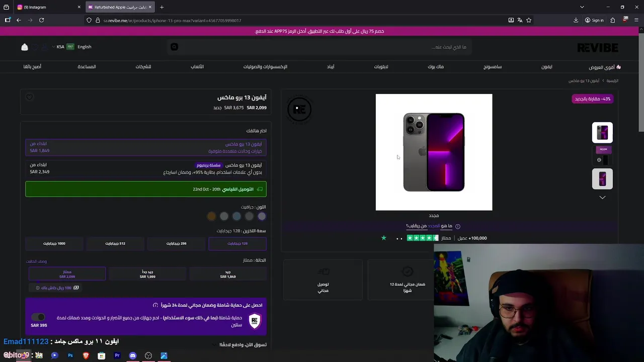
Task: Open the 'أيفون' navigation menu
Action: point(547,67)
